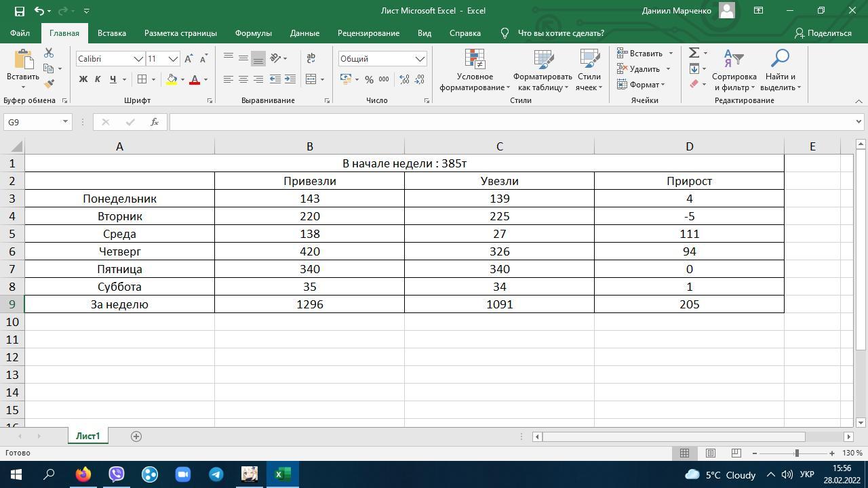868x488 pixels.
Task: Switch to the Разметка страницы tab
Action: point(180,33)
